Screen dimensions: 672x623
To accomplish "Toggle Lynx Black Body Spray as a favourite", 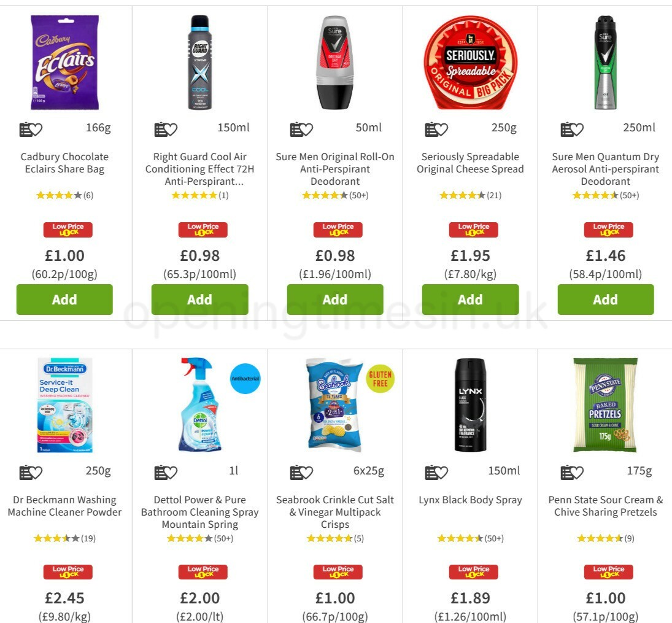I will [x=435, y=471].
